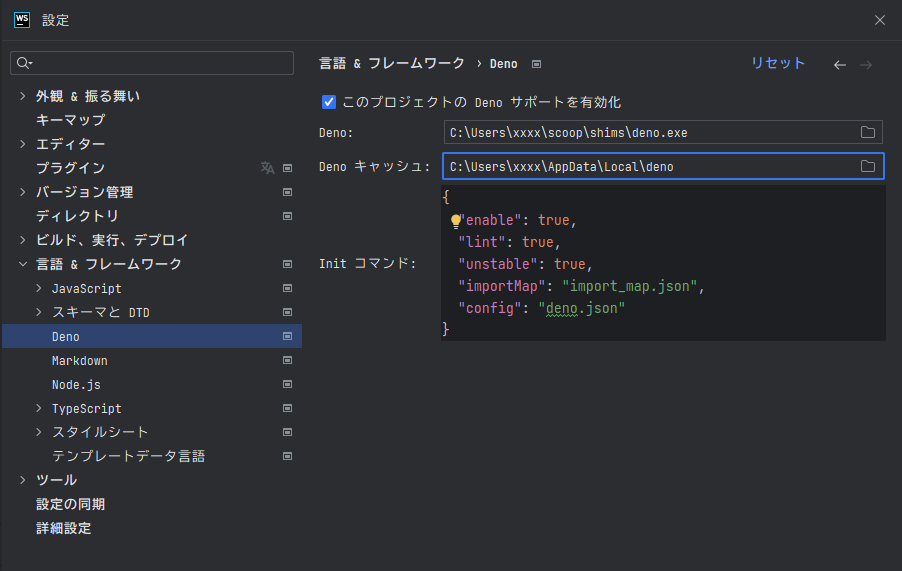Viewport: 902px width, 571px height.
Task: Click into Deno executable path field
Action: click(x=663, y=132)
